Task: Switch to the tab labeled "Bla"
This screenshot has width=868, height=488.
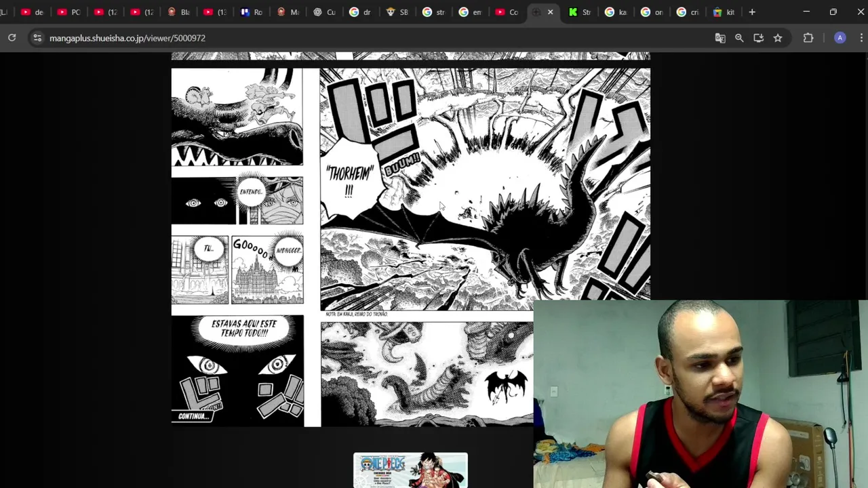Action: tap(178, 12)
